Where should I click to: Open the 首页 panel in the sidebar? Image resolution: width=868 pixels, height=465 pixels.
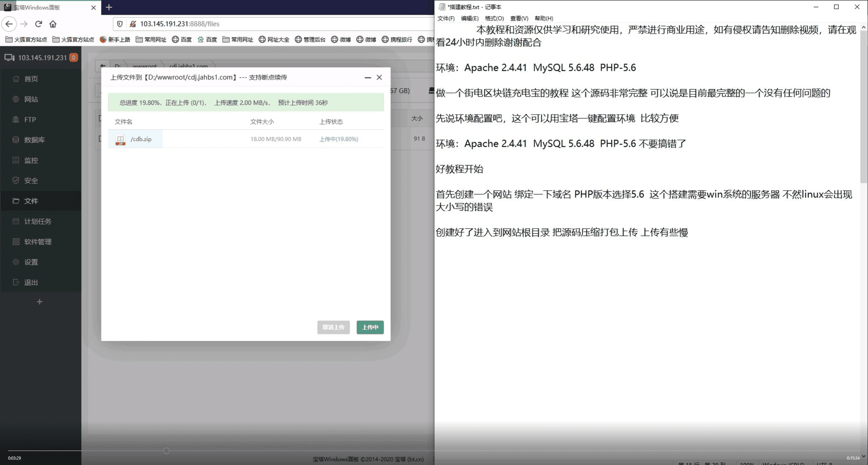point(31,79)
